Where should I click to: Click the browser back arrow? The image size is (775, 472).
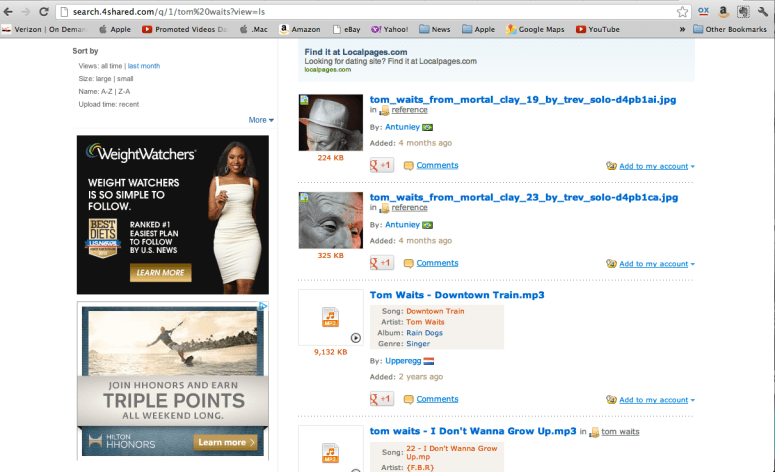(9, 11)
